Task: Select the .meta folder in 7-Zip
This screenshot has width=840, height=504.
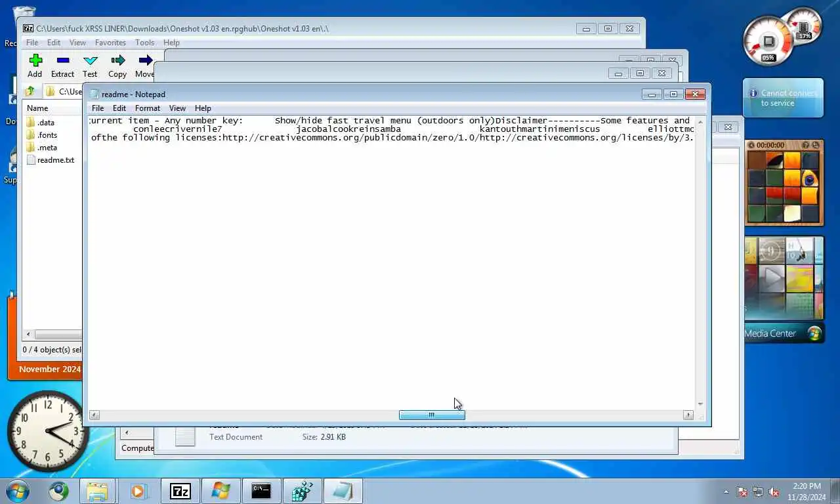Action: pyautogui.click(x=42, y=148)
